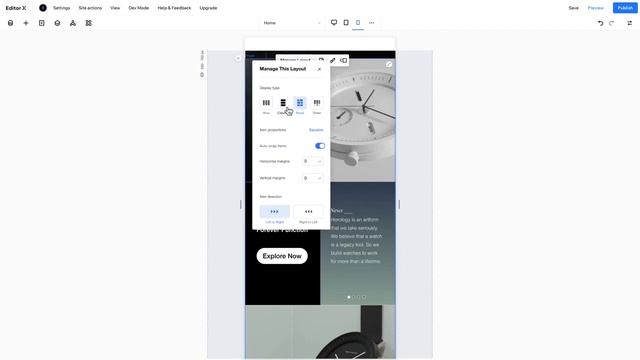The image size is (640, 360).
Task: Open the Help & Feedback menu
Action: (x=174, y=8)
